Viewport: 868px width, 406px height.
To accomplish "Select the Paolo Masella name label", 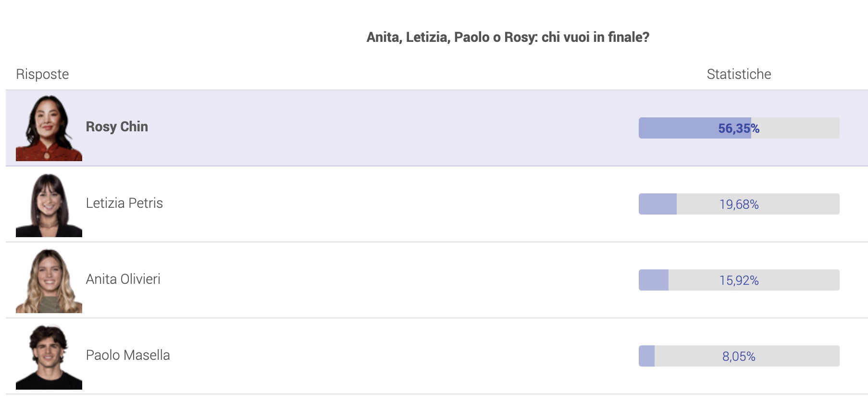I will (128, 355).
